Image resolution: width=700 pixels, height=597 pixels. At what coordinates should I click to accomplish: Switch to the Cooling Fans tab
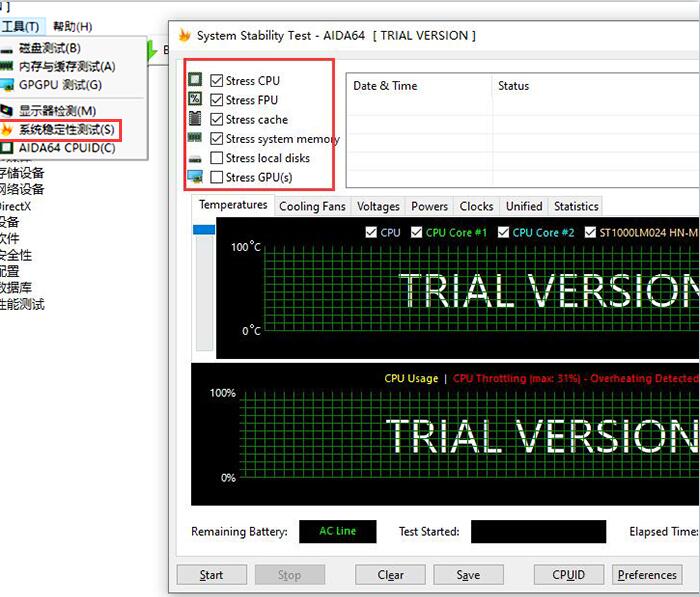[312, 206]
